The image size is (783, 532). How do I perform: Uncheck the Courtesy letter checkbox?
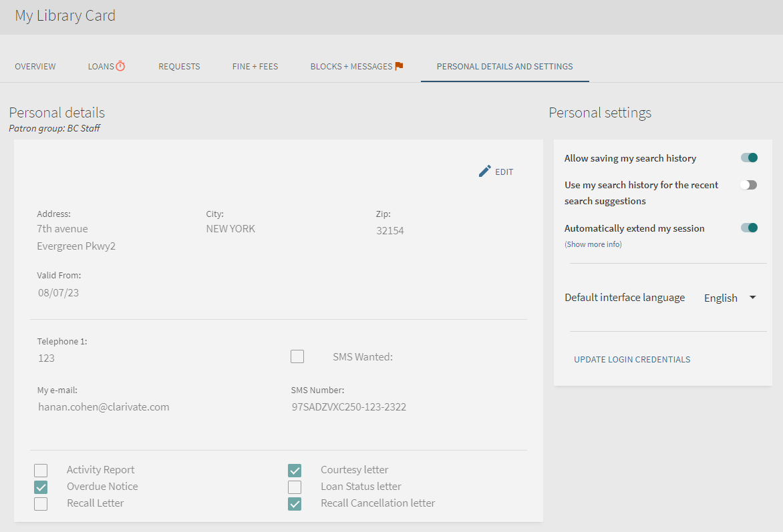click(x=295, y=470)
